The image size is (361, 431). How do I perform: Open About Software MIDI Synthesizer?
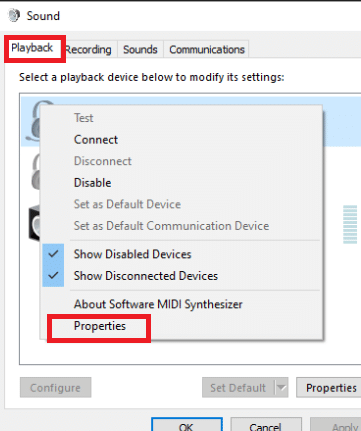click(x=158, y=304)
